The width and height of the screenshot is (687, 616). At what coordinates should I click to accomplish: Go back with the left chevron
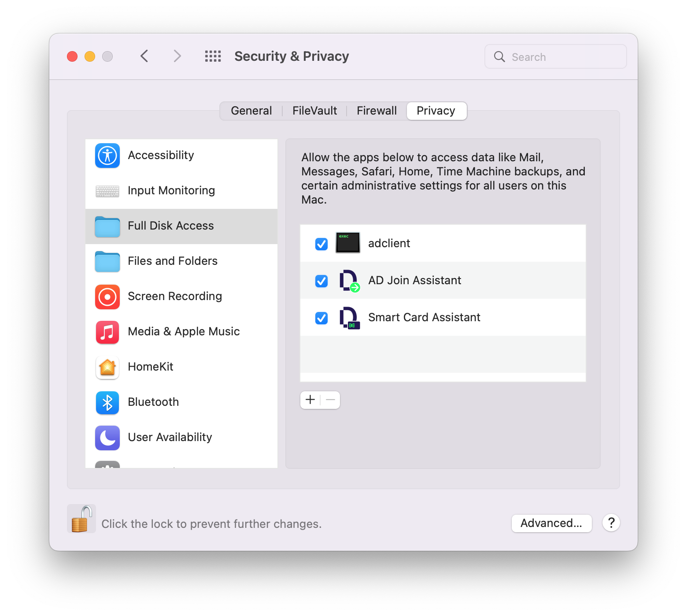pos(144,56)
